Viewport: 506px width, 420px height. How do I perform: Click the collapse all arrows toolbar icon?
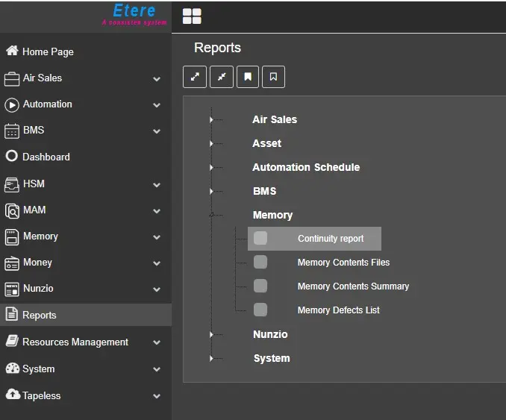click(222, 77)
